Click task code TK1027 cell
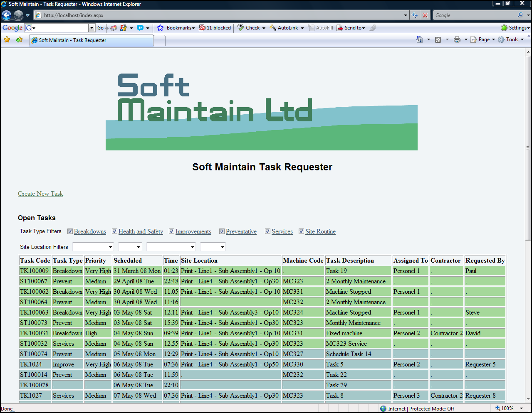The image size is (532, 413). [x=35, y=396]
